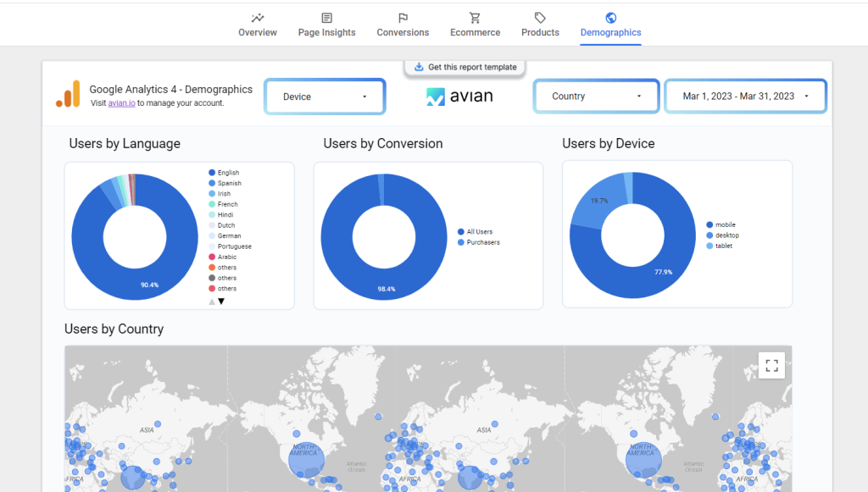This screenshot has height=492, width=868.
Task: Open the Overview report icon
Action: (257, 17)
